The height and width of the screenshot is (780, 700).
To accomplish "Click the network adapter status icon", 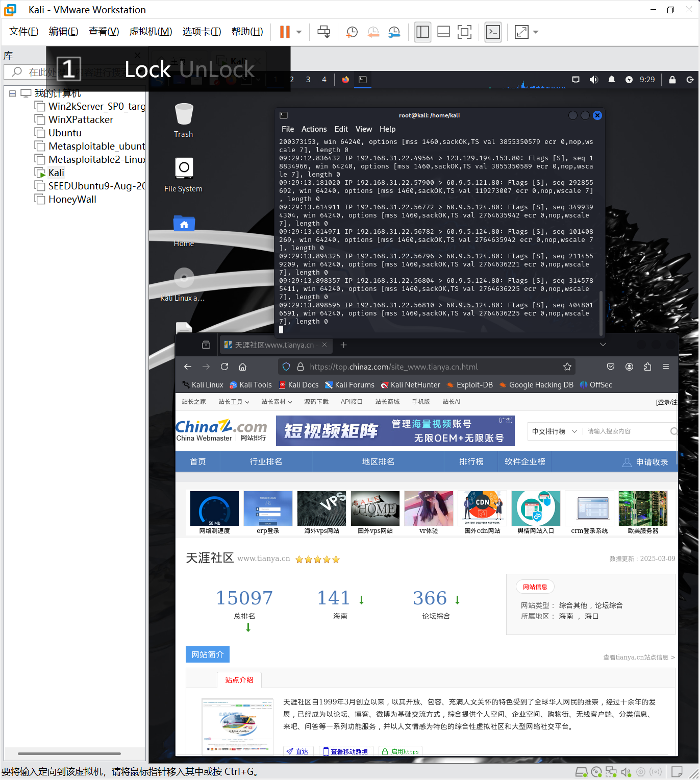I will pyautogui.click(x=611, y=772).
